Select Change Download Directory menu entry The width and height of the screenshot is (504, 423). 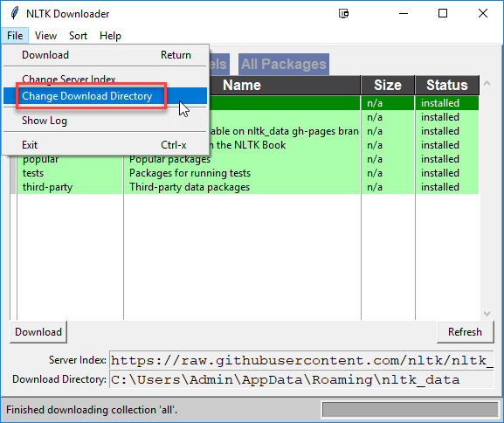click(x=105, y=96)
